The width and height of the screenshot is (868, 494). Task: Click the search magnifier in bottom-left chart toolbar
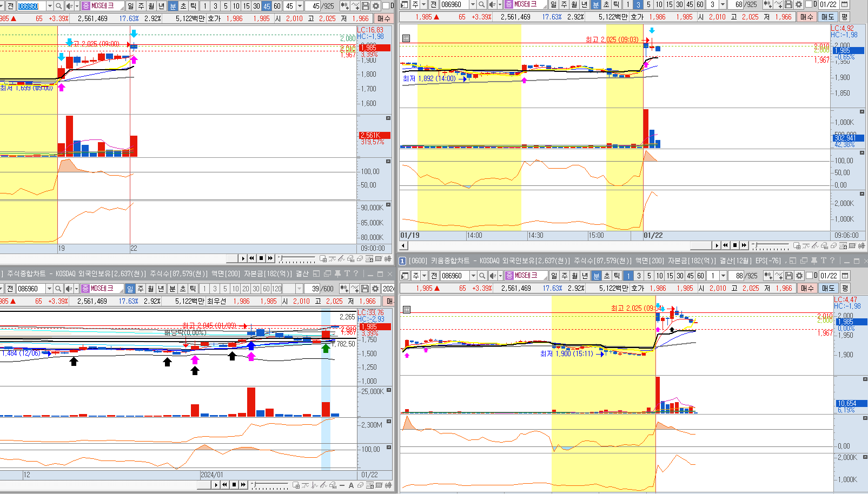coord(58,289)
